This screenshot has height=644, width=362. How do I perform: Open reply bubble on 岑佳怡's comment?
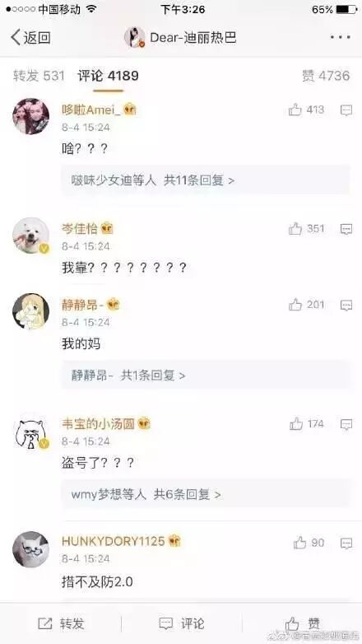tap(346, 229)
